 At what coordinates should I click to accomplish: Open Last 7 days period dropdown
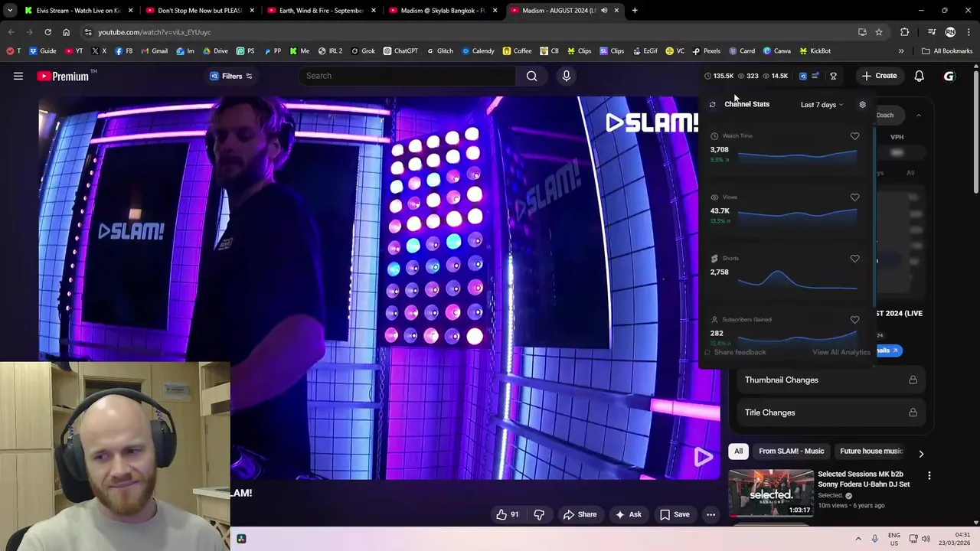click(x=822, y=105)
